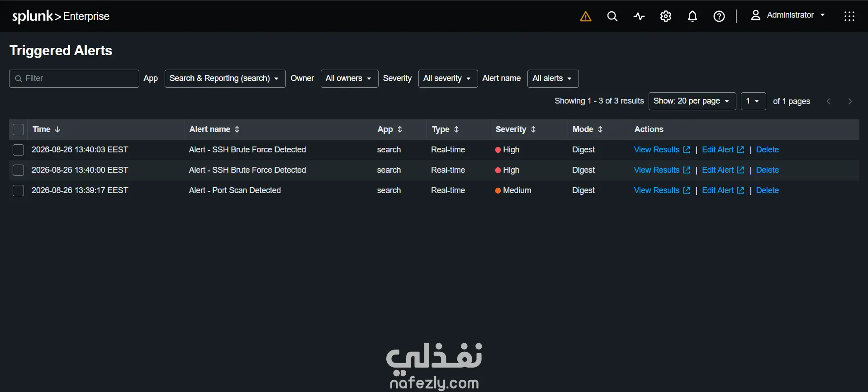This screenshot has height=392, width=868.
Task: Toggle the select all alerts checkbox
Action: point(19,129)
